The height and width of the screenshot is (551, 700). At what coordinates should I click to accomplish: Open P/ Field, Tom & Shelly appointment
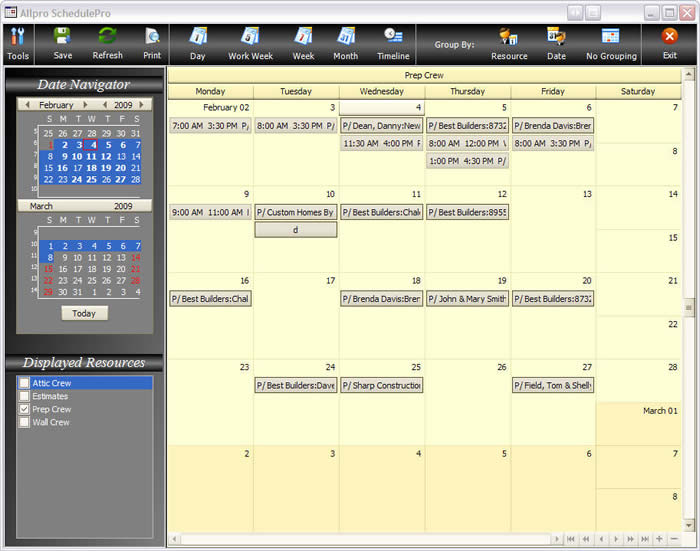click(553, 385)
